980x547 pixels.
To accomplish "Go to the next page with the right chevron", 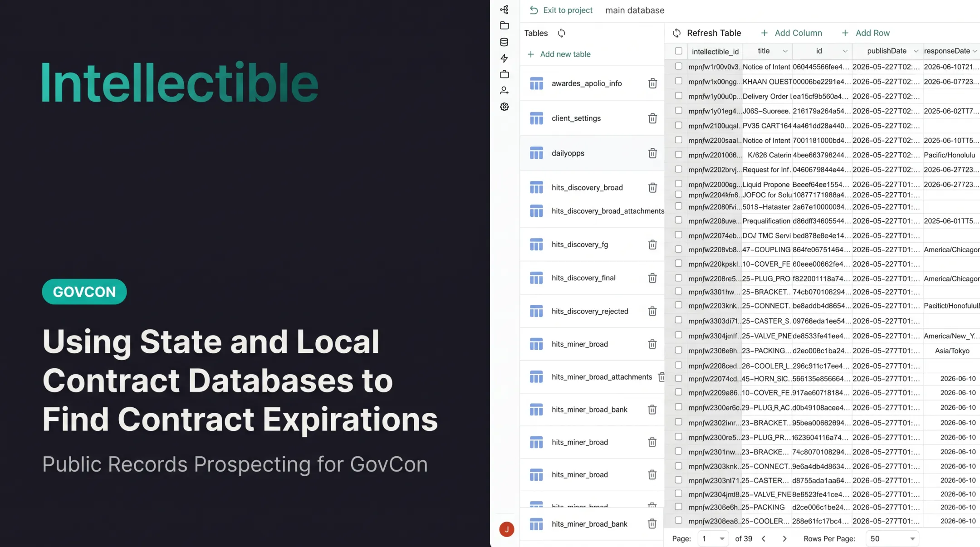I will pyautogui.click(x=784, y=538).
